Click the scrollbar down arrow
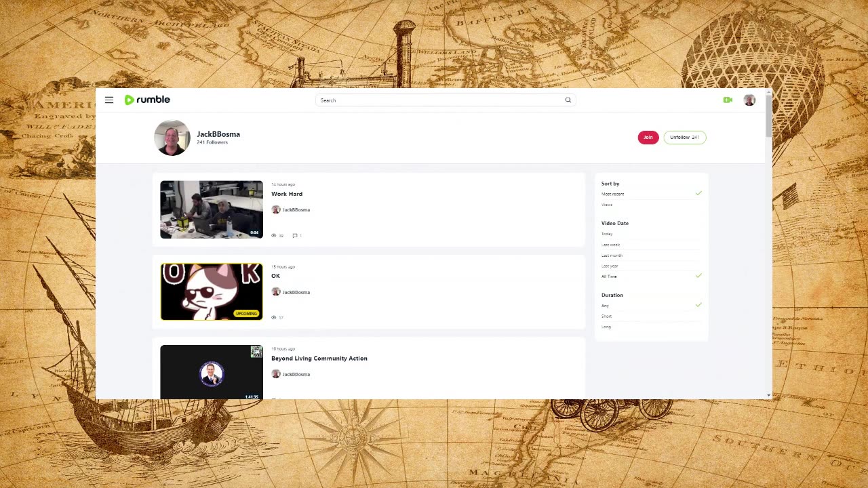 (769, 395)
